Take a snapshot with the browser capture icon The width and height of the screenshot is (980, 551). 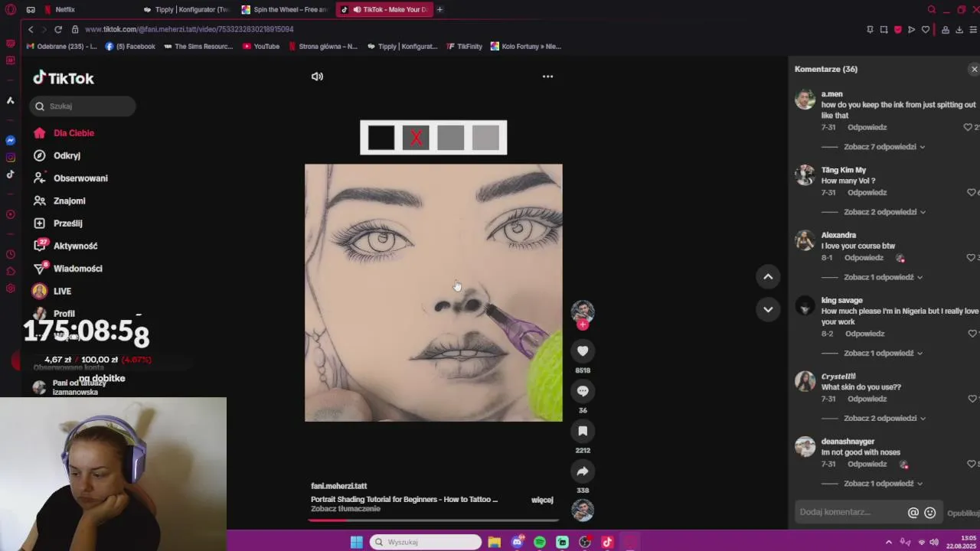(x=884, y=29)
